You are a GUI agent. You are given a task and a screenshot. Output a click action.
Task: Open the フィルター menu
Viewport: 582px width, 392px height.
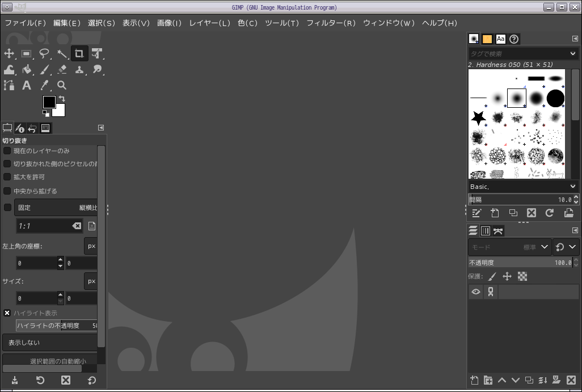pyautogui.click(x=331, y=23)
